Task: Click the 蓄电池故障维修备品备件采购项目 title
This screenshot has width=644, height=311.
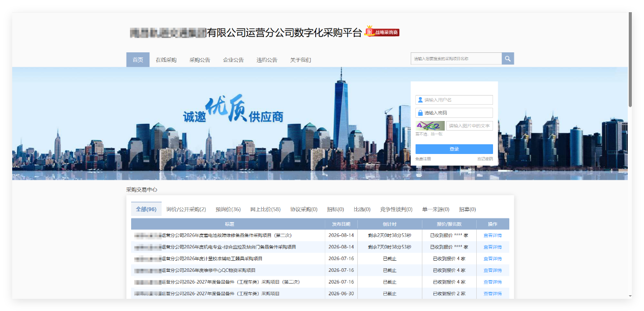Action: click(213, 235)
